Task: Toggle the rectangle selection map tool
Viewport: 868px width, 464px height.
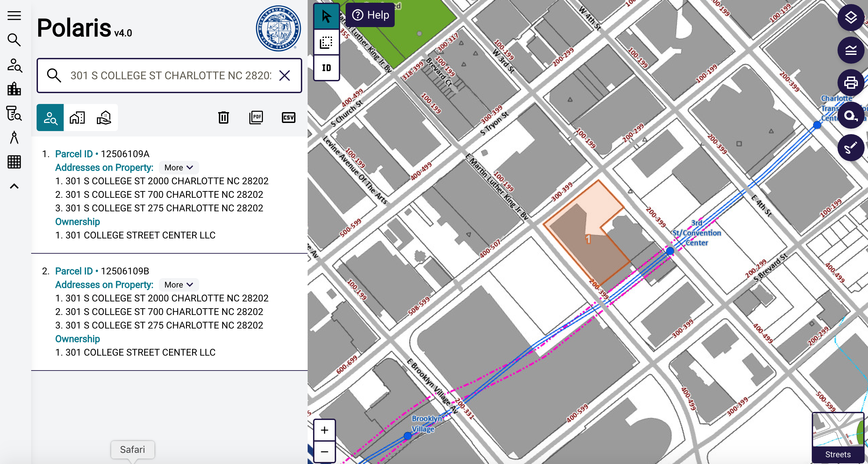Action: click(x=327, y=42)
